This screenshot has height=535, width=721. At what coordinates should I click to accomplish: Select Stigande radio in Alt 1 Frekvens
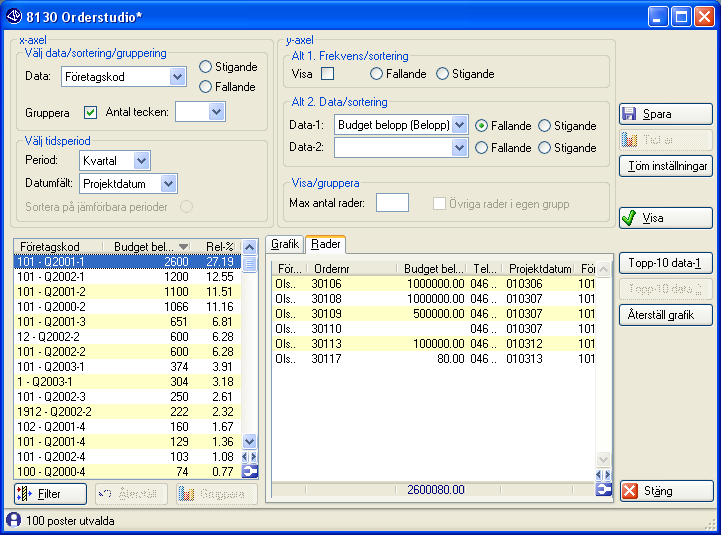(442, 74)
